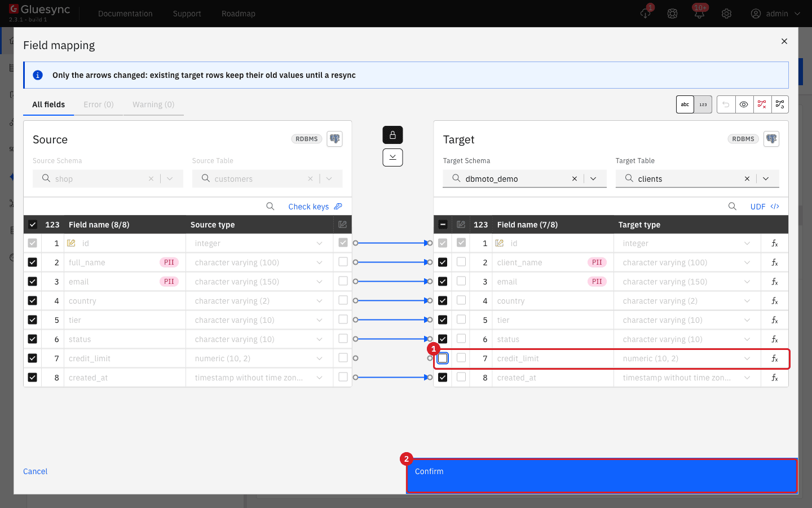This screenshot has width=812, height=508.
Task: Click the blue Confirm button
Action: [602, 476]
